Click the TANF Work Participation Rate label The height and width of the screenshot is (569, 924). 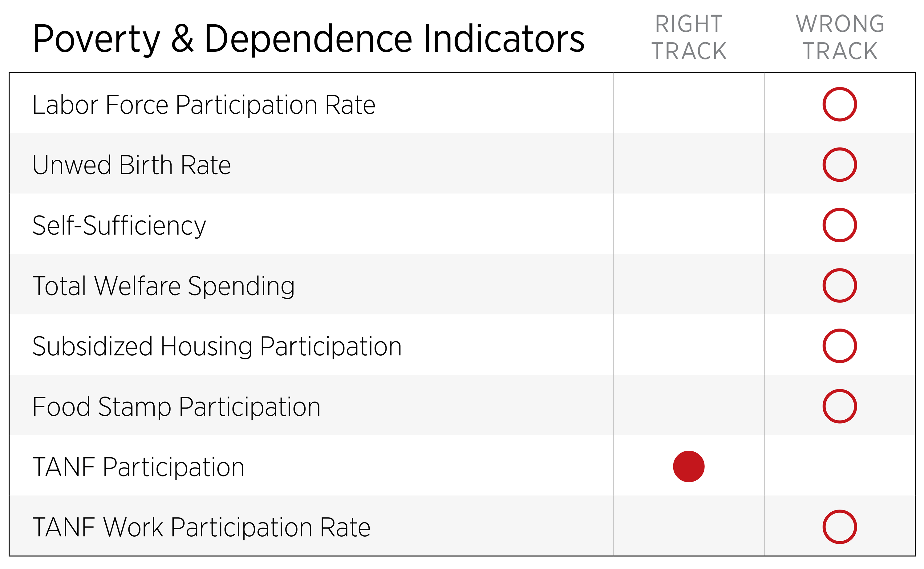201,527
